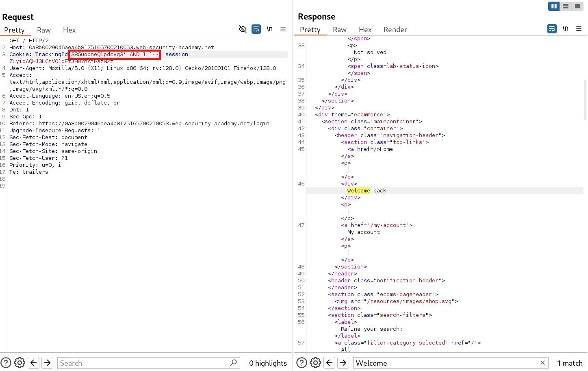Switch to Request Hex tab
588x371 pixels.
[69, 30]
